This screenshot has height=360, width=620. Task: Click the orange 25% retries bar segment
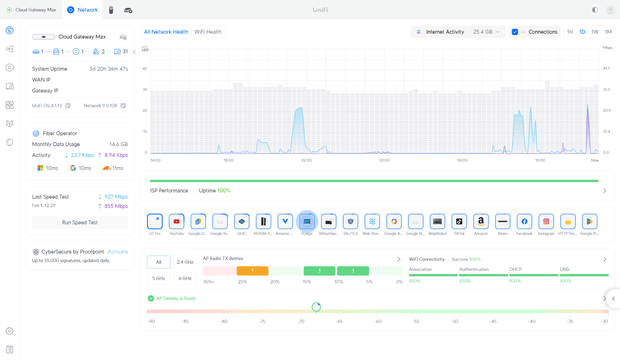pyautogui.click(x=252, y=271)
